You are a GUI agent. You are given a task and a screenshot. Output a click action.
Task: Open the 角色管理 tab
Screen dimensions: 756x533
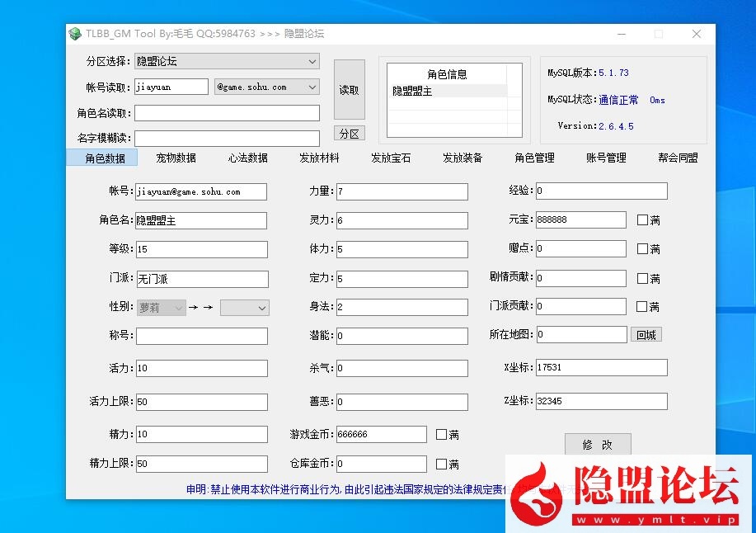point(534,158)
